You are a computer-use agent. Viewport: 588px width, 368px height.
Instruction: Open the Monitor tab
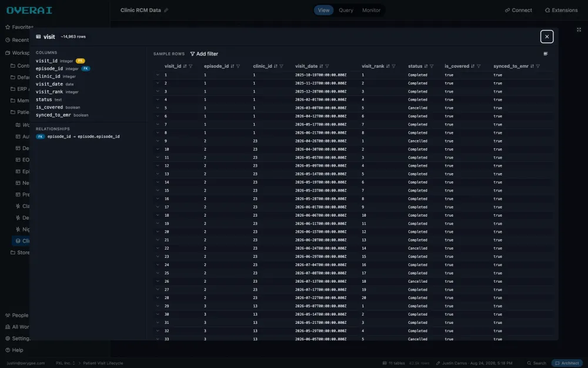[x=371, y=10]
